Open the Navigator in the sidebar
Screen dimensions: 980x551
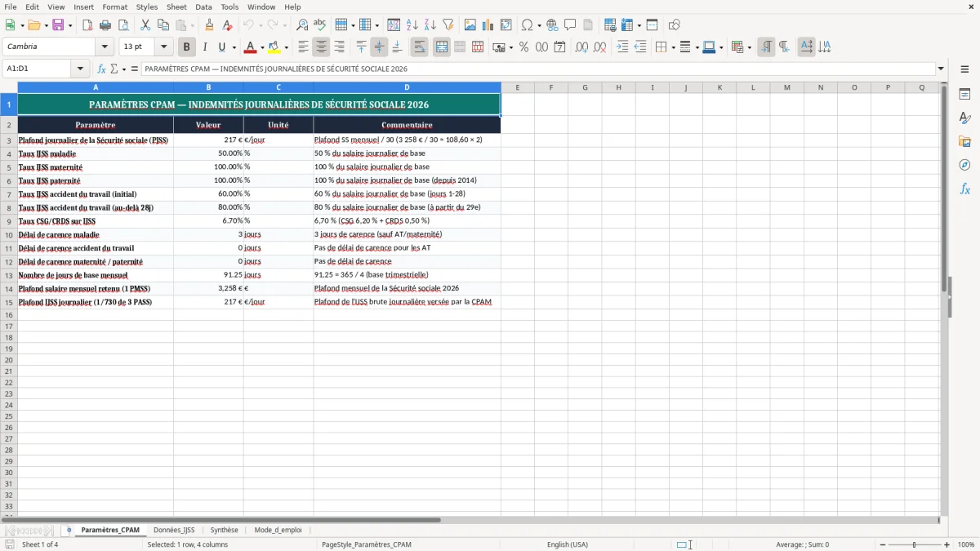tap(964, 165)
